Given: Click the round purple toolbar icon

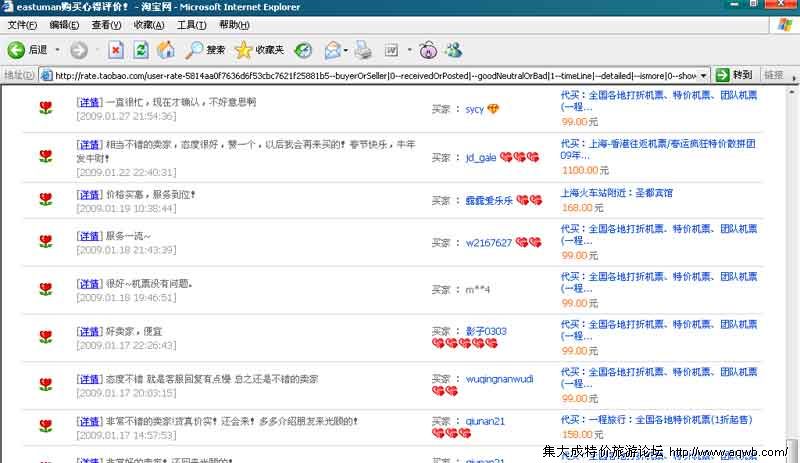Looking at the screenshot, I should [x=428, y=50].
